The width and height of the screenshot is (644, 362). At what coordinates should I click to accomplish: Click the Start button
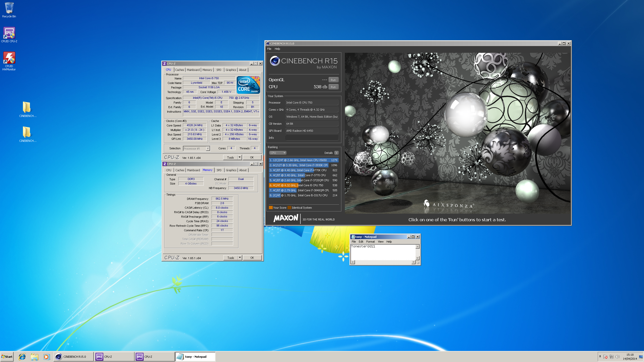click(7, 356)
